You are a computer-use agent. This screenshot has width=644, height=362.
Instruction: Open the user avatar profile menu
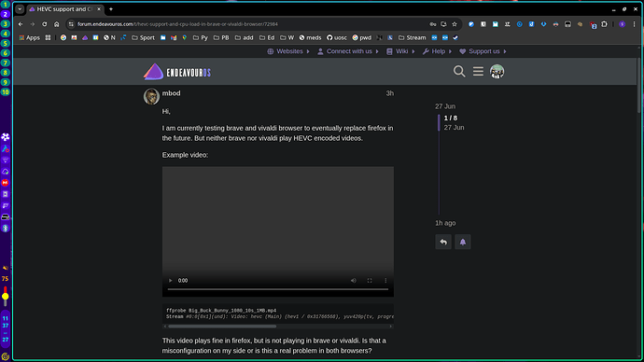pos(497,72)
